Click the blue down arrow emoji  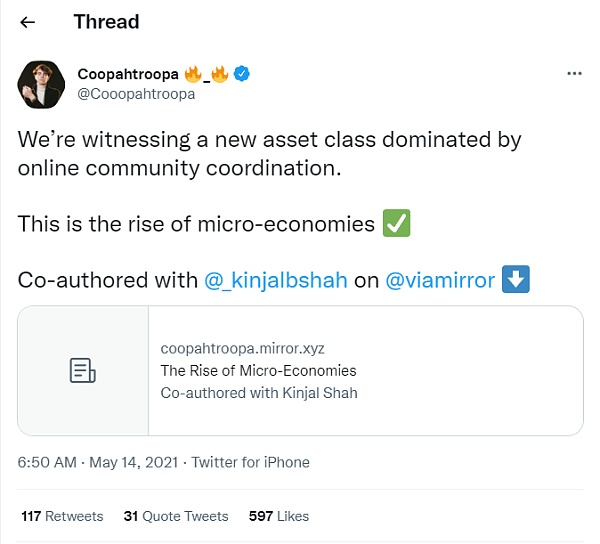[x=516, y=279]
